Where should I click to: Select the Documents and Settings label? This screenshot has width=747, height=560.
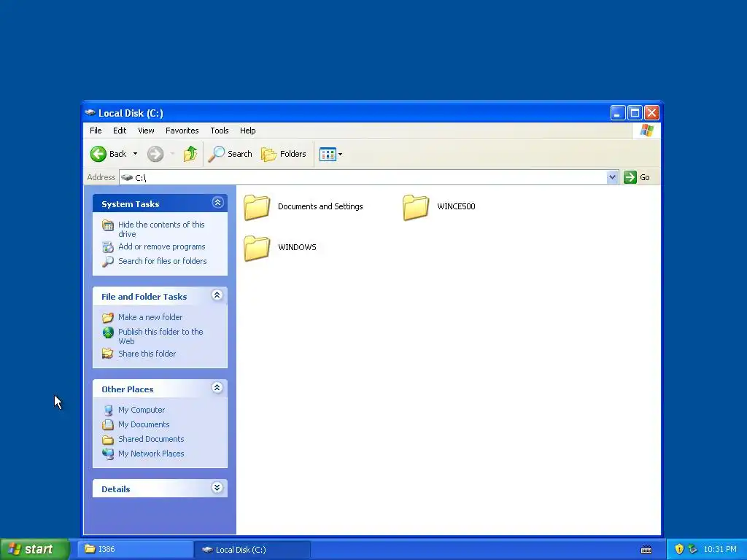[x=321, y=206]
